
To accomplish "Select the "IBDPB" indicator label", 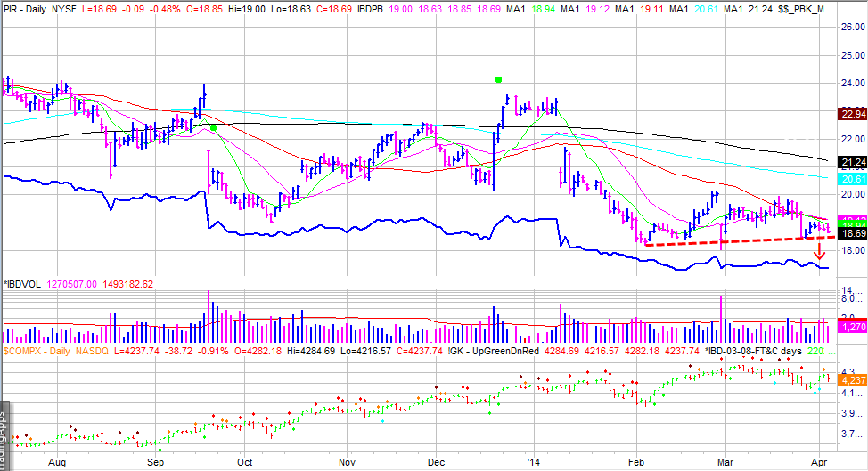I will tap(371, 10).
